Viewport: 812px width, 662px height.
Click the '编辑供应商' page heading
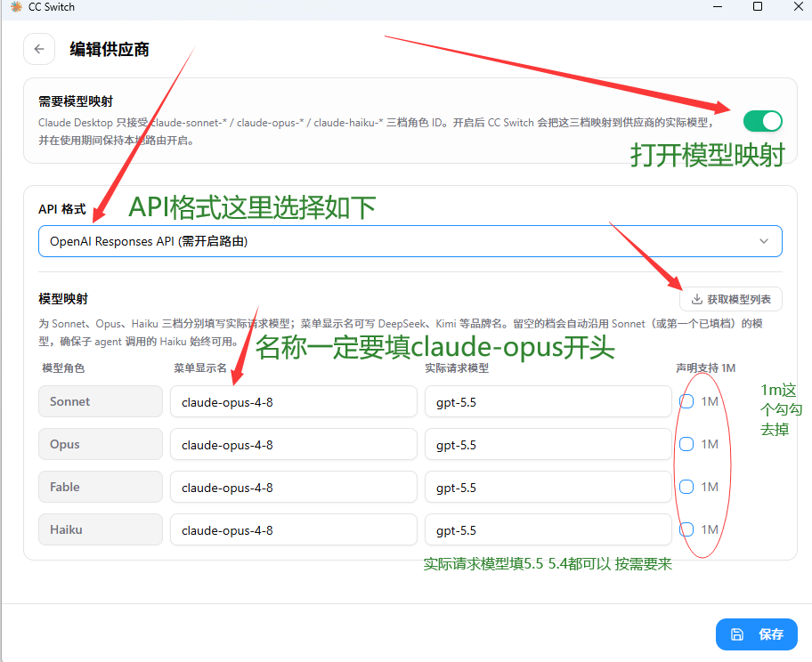(x=110, y=49)
